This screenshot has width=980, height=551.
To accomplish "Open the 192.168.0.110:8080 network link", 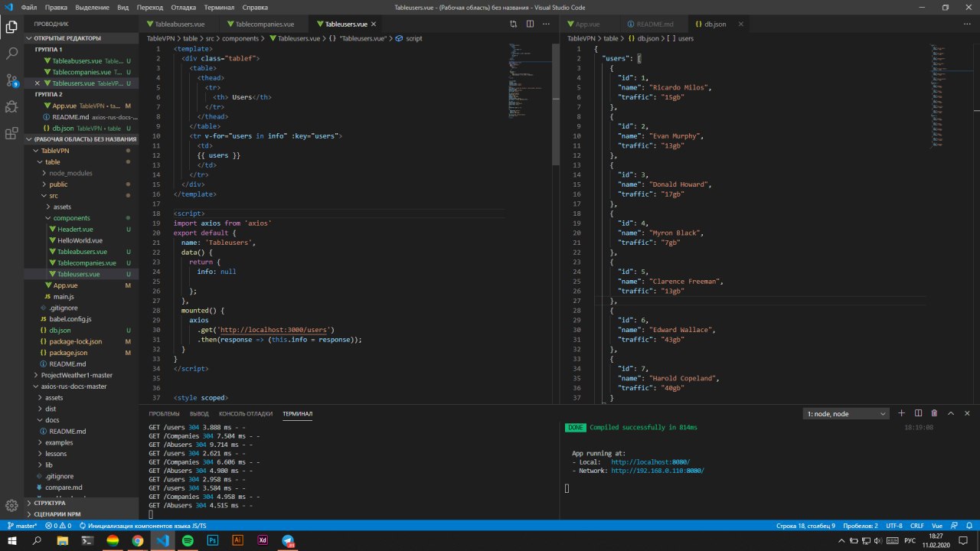I will pyautogui.click(x=657, y=471).
